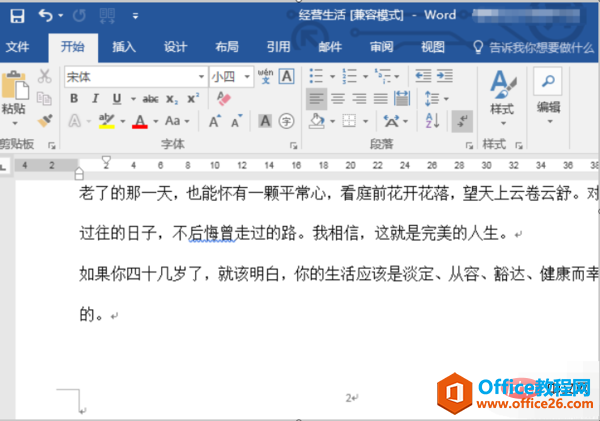Open line spacing options
Screen dimensions: 600x421
[436, 99]
